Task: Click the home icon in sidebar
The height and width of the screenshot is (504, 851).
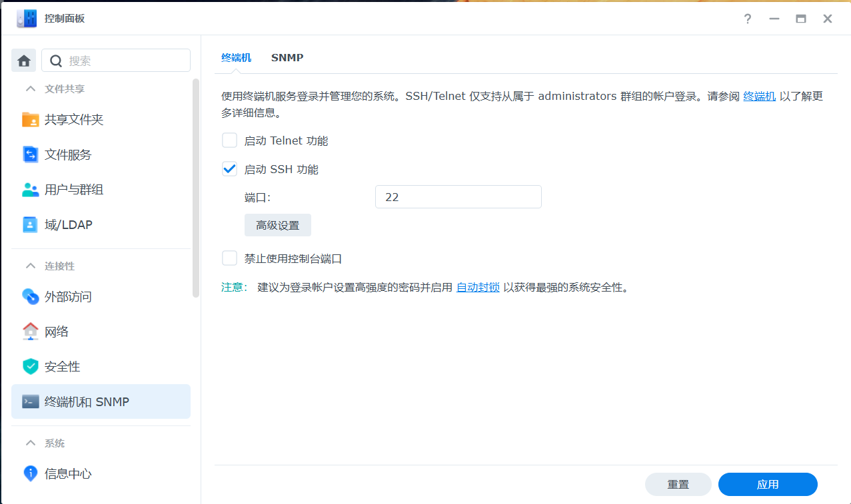Action: tap(24, 61)
